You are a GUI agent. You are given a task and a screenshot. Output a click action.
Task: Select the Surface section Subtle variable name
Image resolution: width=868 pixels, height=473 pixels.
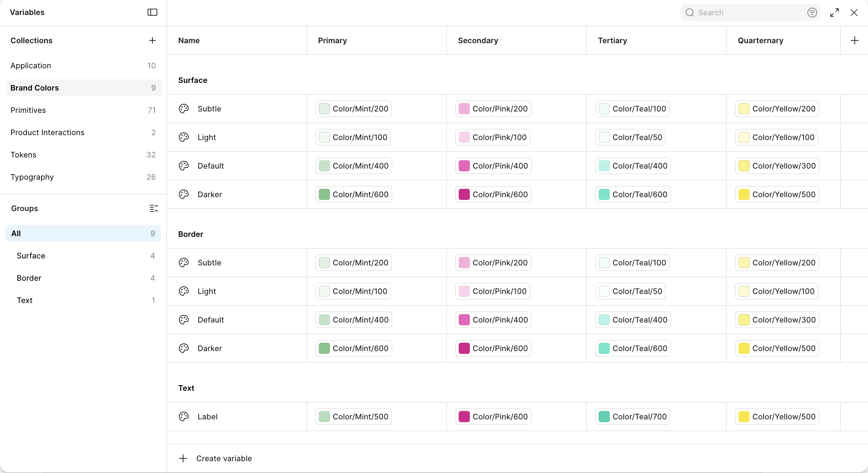tap(209, 109)
